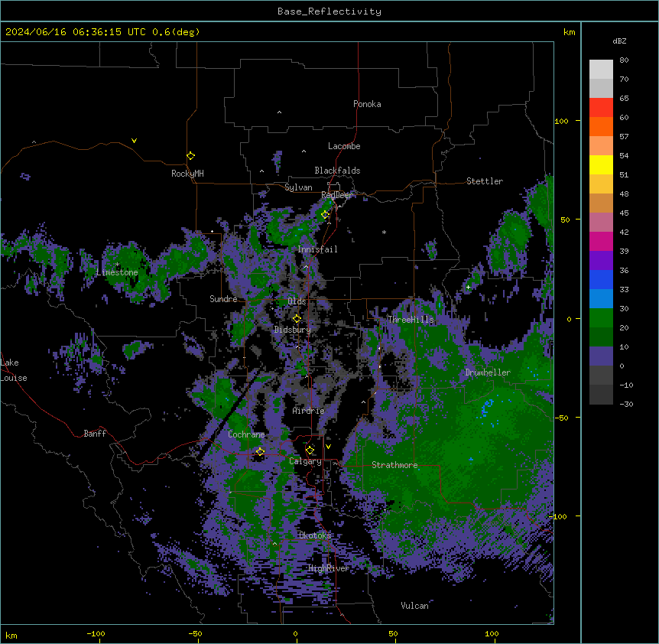Click the dBZ legend heading
This screenshot has width=659, height=644.
(x=619, y=41)
